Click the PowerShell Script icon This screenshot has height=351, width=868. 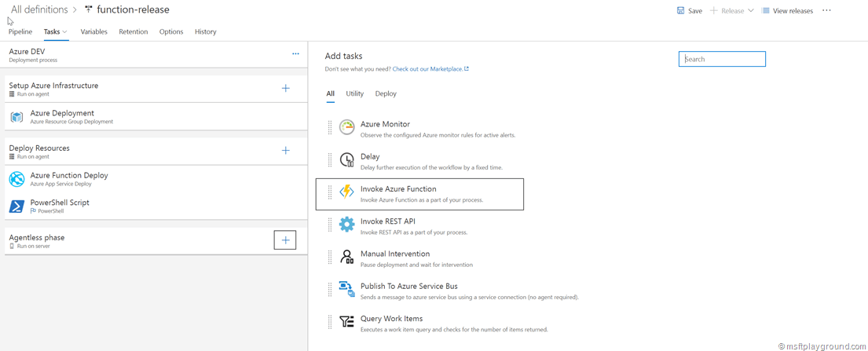click(16, 207)
